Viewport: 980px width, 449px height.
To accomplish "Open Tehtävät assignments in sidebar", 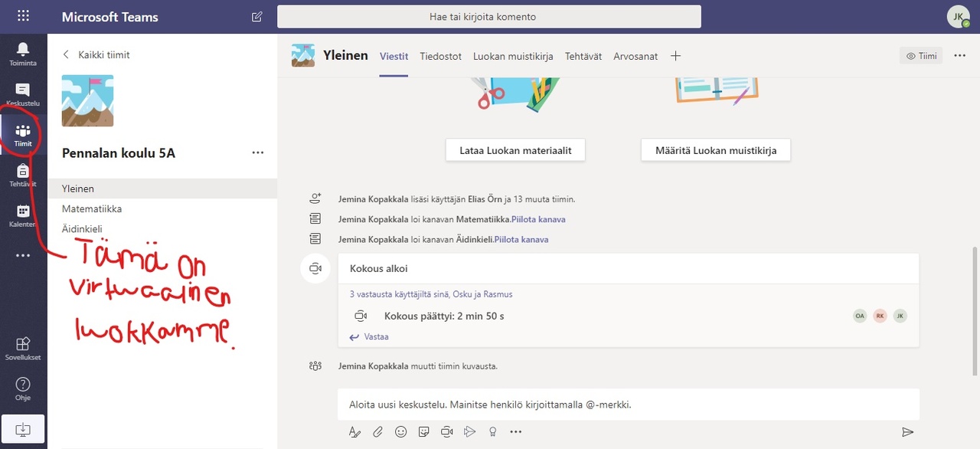I will tap(23, 175).
